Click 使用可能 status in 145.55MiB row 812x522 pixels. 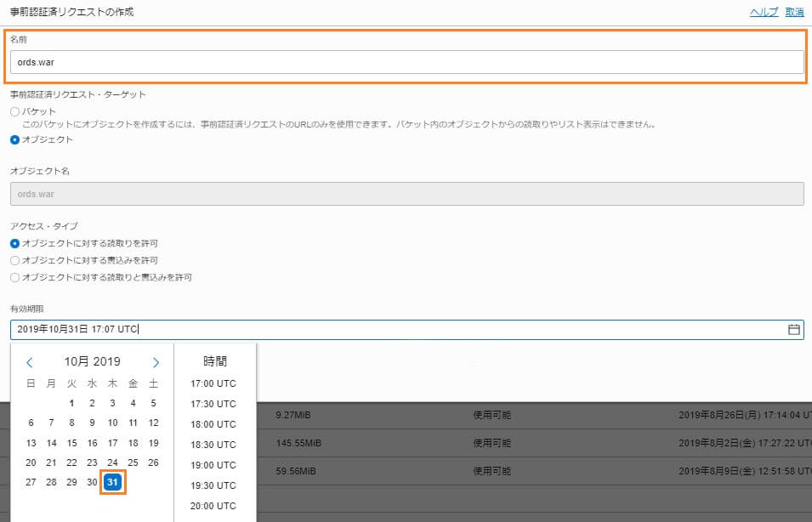click(492, 443)
